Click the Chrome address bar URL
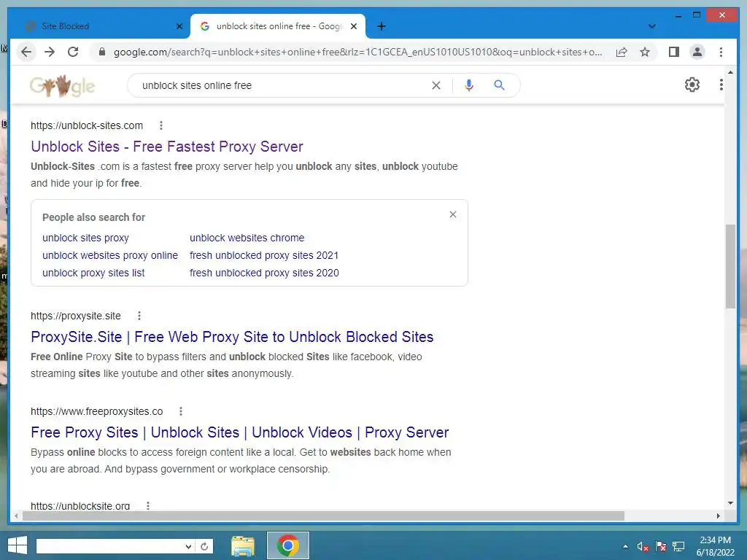This screenshot has height=560, width=747. tap(357, 52)
